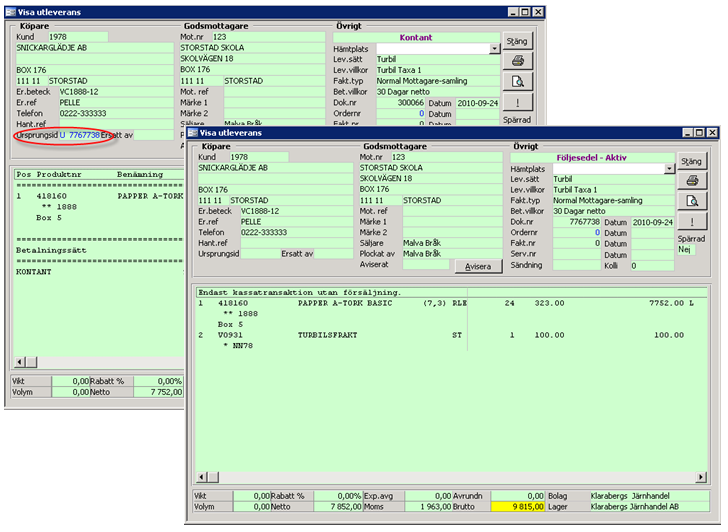Click the Exp.avg field 0,00
The height and width of the screenshot is (532, 728).
point(429,496)
